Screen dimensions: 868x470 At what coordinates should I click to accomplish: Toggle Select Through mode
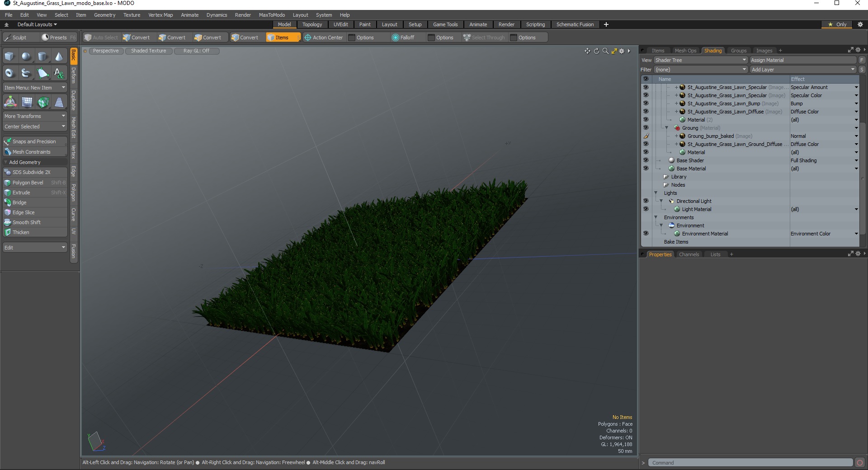pyautogui.click(x=484, y=38)
